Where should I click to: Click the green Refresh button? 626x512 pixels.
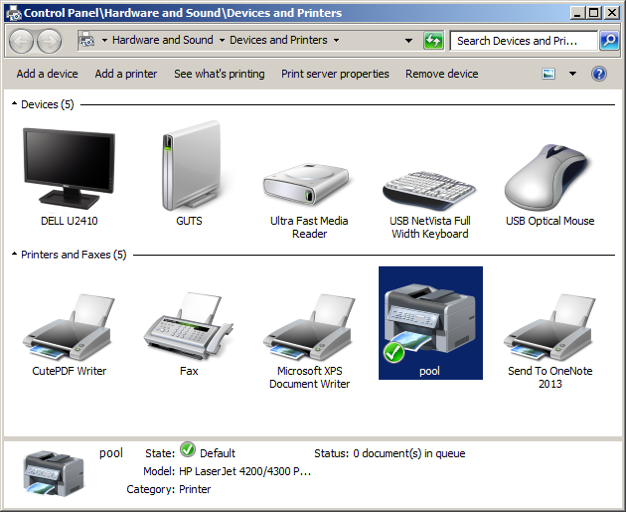pyautogui.click(x=433, y=41)
